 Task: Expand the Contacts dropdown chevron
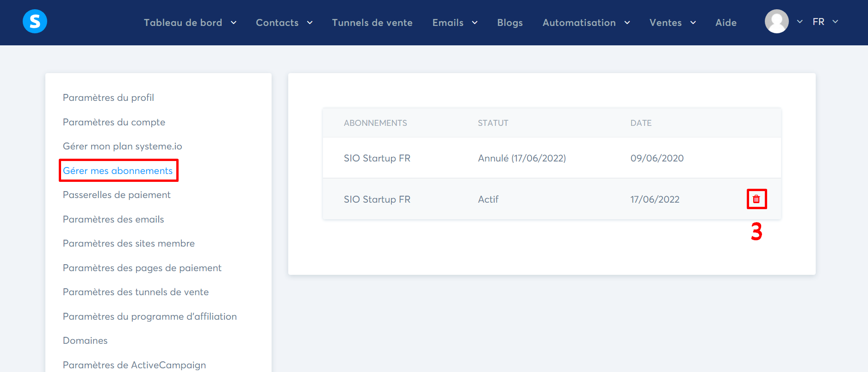(x=310, y=23)
